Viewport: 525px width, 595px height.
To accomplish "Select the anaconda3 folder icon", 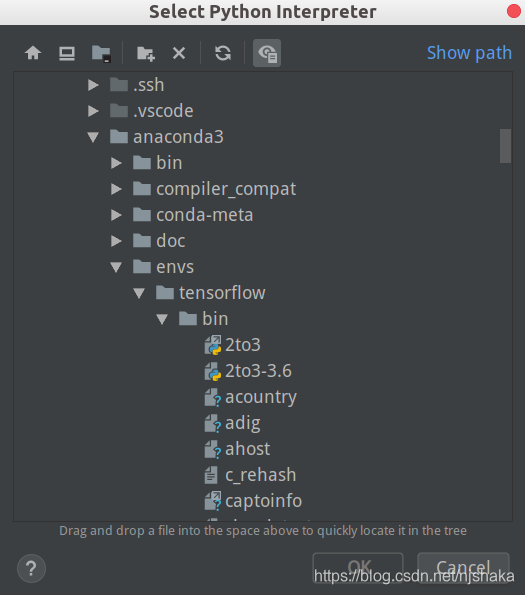I will pyautogui.click(x=119, y=137).
